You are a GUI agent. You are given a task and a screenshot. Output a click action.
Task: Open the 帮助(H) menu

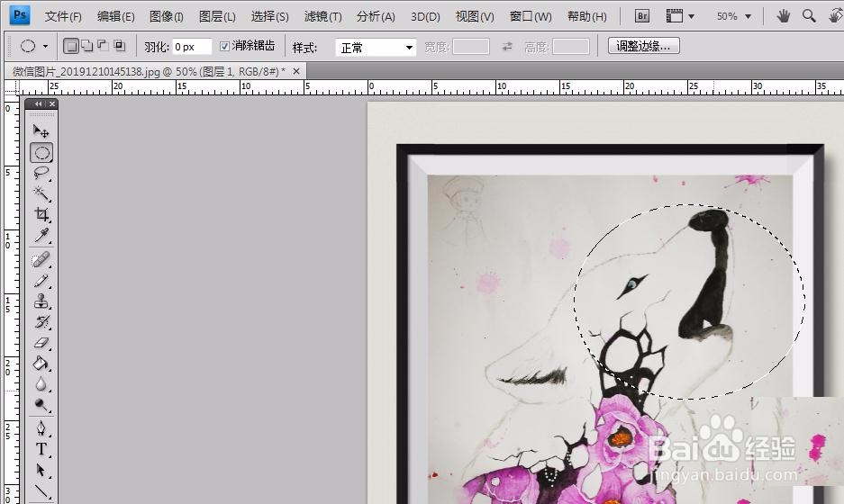pos(586,17)
